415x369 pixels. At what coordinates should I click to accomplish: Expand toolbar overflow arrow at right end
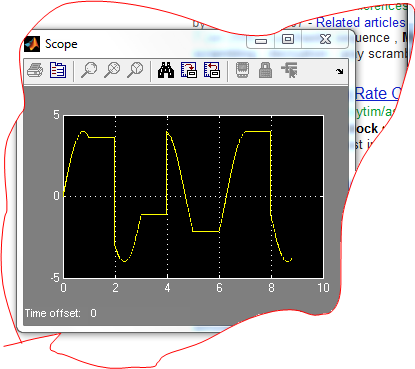[x=340, y=71]
